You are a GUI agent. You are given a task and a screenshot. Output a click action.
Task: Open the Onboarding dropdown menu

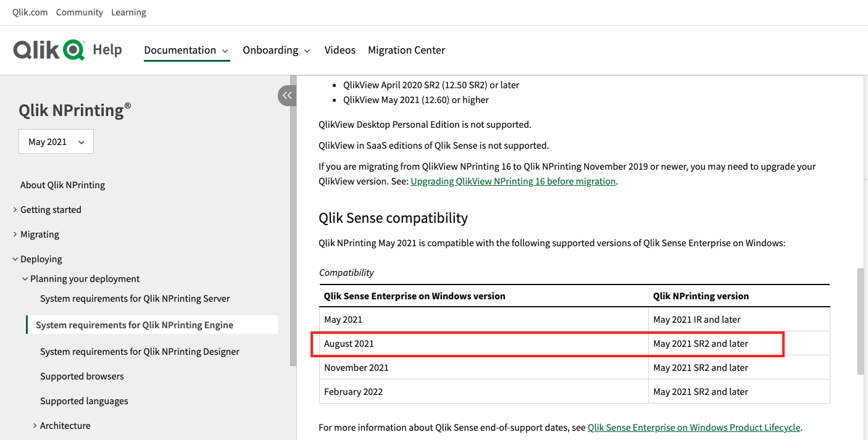[276, 51]
